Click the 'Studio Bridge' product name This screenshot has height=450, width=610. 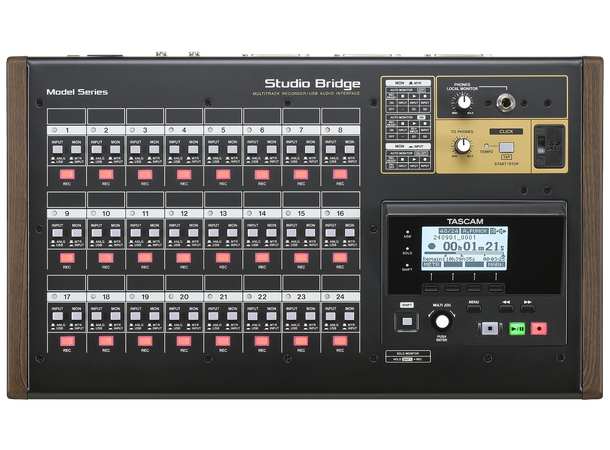[312, 84]
